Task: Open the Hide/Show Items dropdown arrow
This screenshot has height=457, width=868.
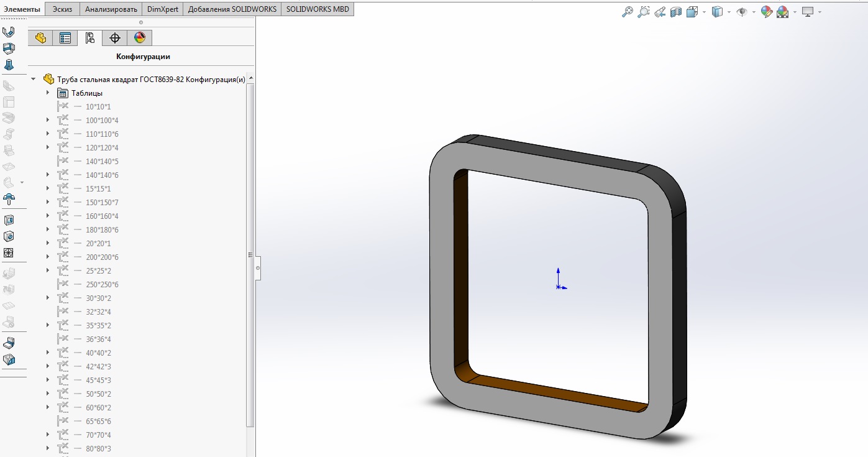Action: click(x=754, y=12)
